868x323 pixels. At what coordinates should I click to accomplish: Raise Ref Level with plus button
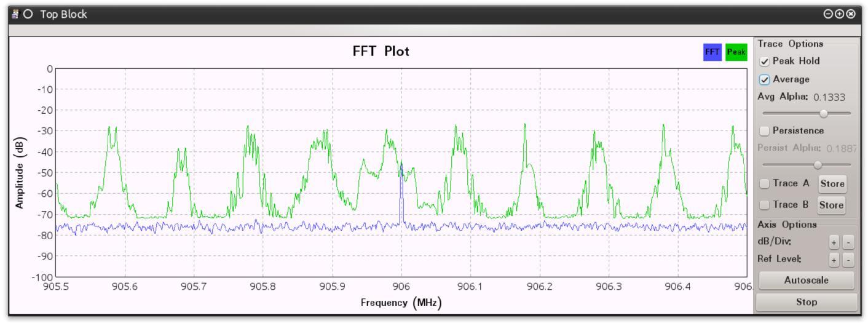(x=834, y=260)
